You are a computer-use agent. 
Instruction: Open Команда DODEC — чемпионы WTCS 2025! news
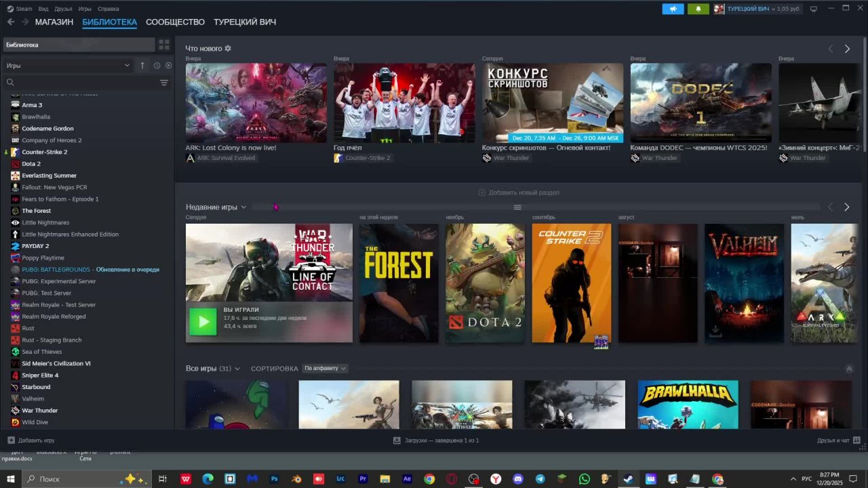pyautogui.click(x=698, y=148)
